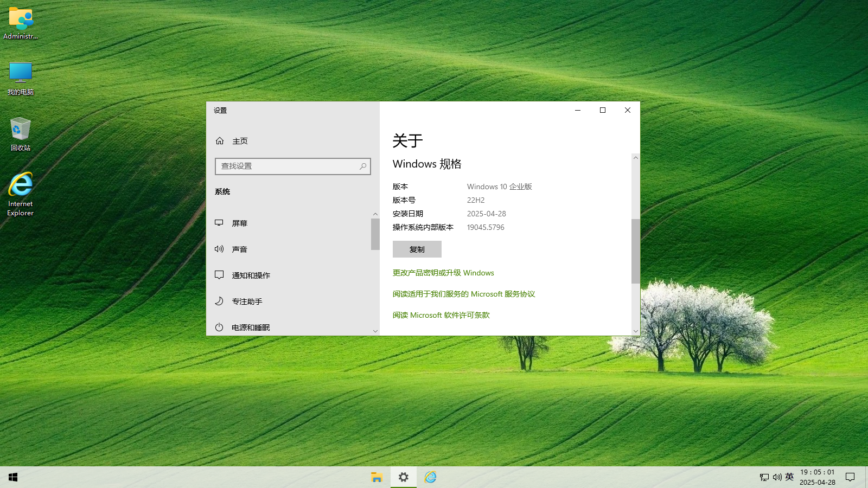Click the 通知和操作 notification icon
Image resolution: width=868 pixels, height=488 pixels.
coord(219,275)
